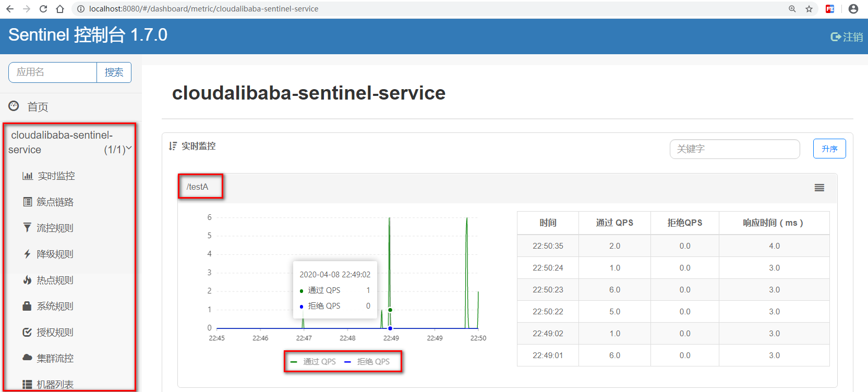This screenshot has height=392, width=868.
Task: Toggle 拒绝 QPS legend series
Action: tap(367, 361)
